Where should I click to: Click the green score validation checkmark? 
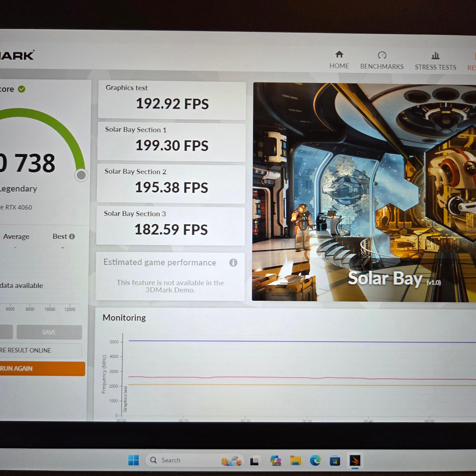coord(22,89)
